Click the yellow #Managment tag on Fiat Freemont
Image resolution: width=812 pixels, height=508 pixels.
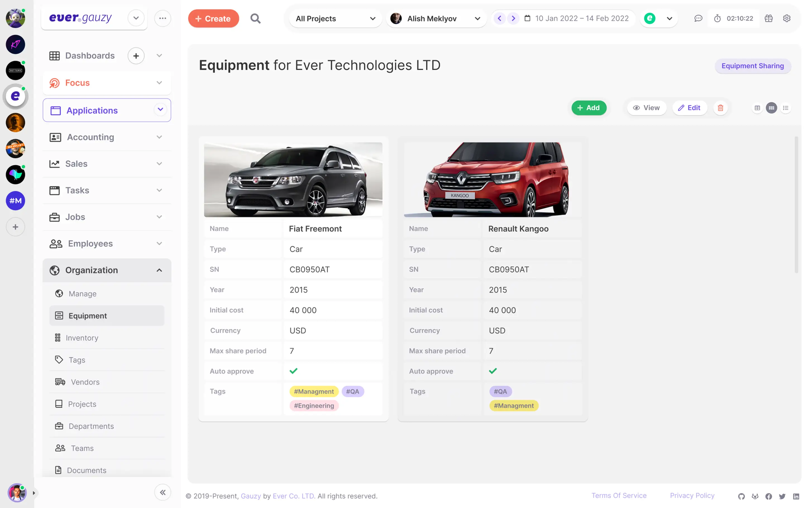(x=314, y=391)
